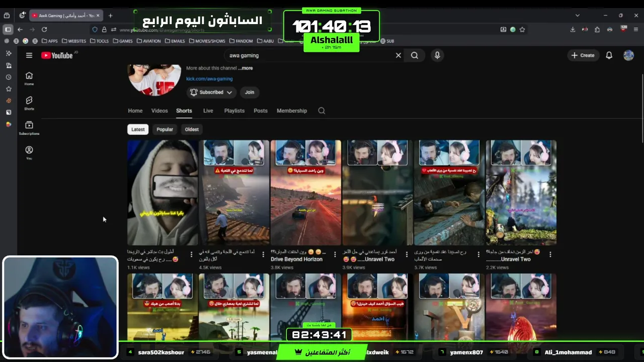Select the Oldest filter chip
The height and width of the screenshot is (362, 644).
192,129
